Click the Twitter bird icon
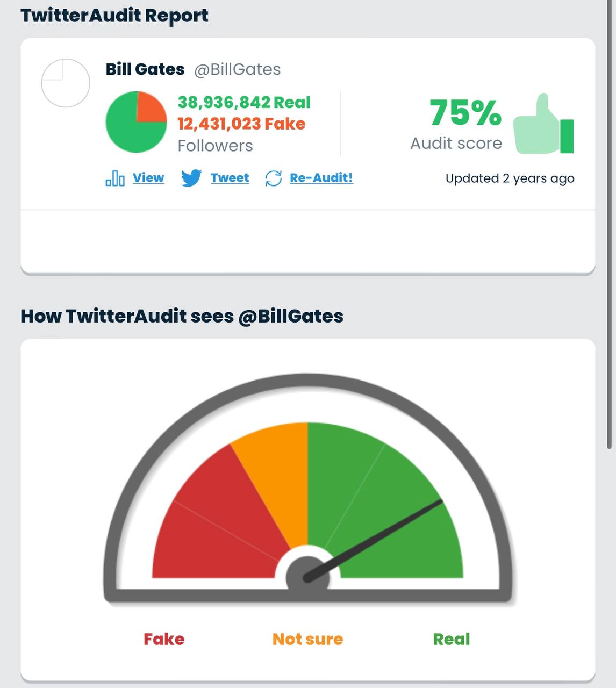Viewport: 616px width, 688px height. (191, 178)
